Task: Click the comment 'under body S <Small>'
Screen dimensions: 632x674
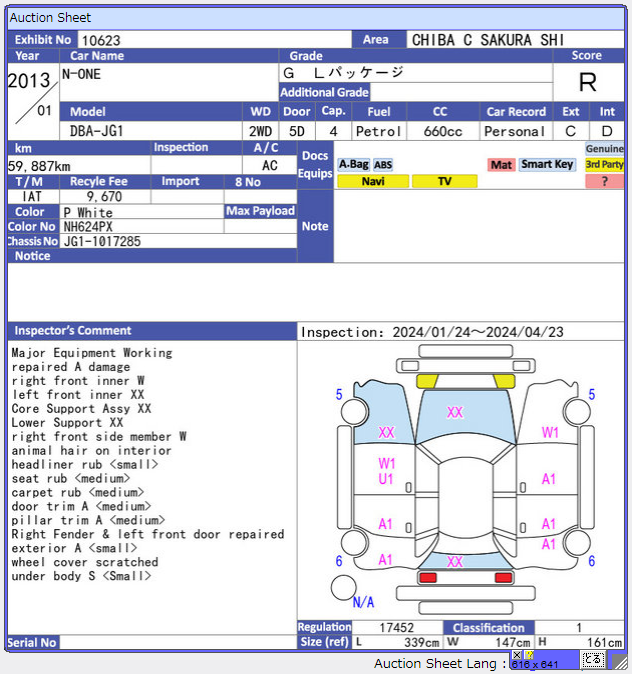Action: click(81, 576)
